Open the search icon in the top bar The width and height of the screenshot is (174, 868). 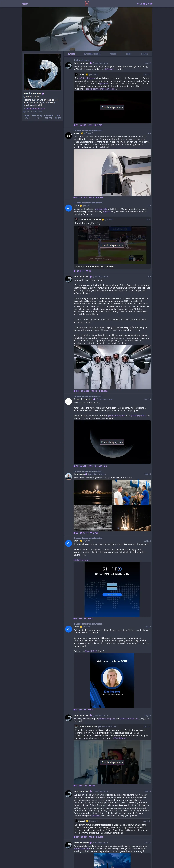[x=138, y=4]
